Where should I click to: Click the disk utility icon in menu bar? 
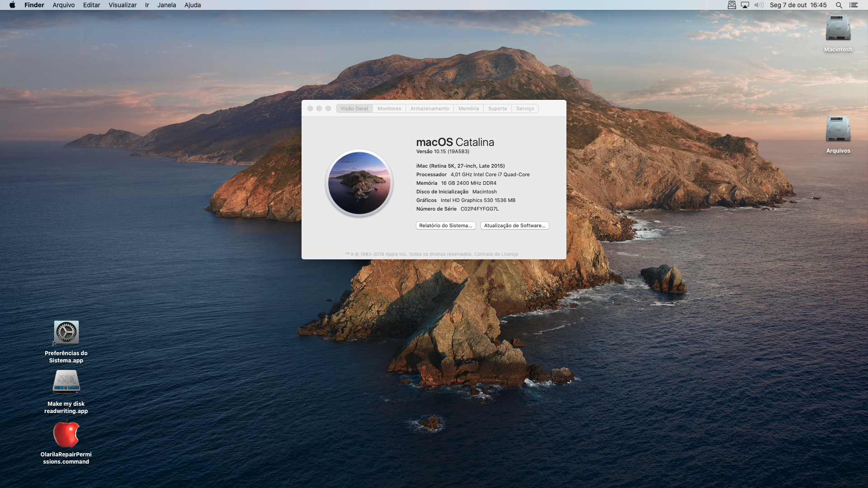coord(732,5)
